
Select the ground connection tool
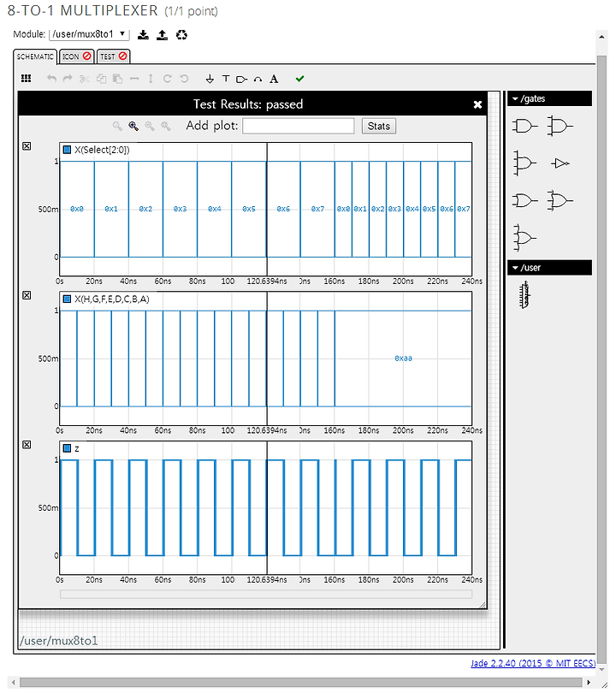(210, 79)
